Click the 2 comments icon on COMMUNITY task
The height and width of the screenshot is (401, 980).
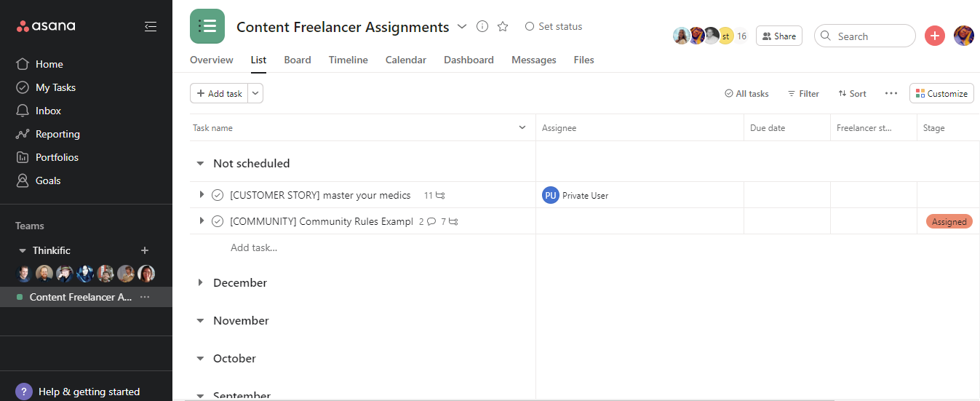(427, 221)
